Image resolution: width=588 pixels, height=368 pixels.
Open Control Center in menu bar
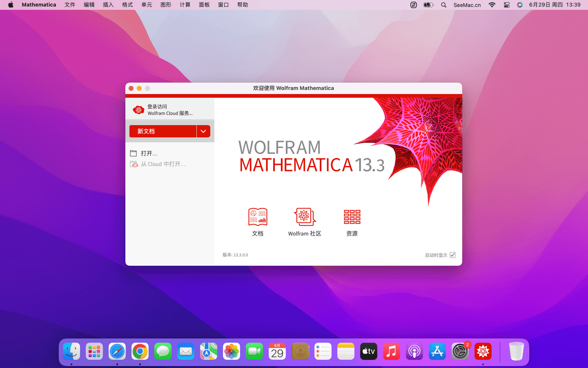click(507, 5)
